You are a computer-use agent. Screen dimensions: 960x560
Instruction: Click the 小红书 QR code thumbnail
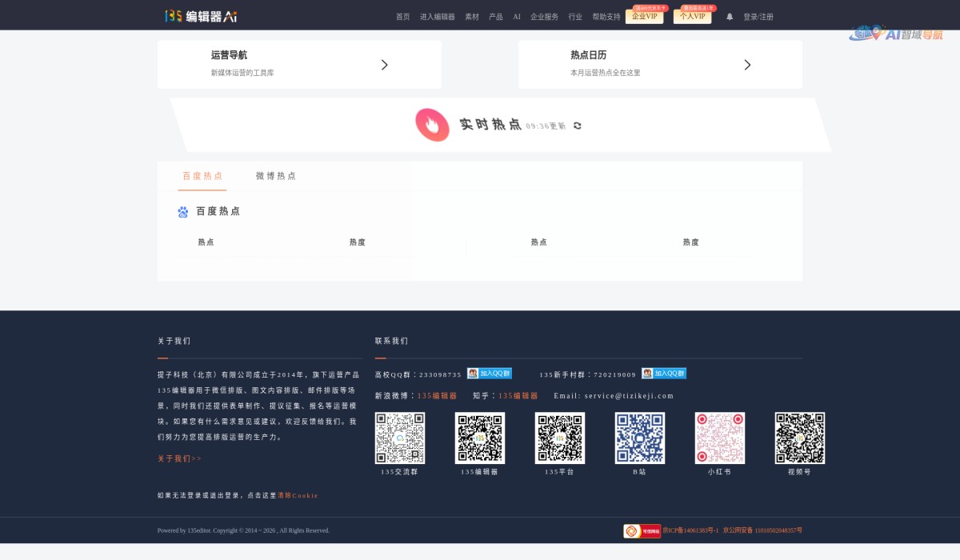click(x=719, y=438)
